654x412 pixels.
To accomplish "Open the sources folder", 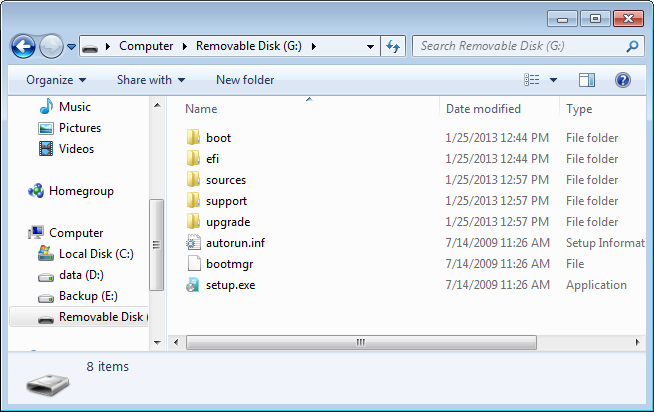I will tap(225, 180).
